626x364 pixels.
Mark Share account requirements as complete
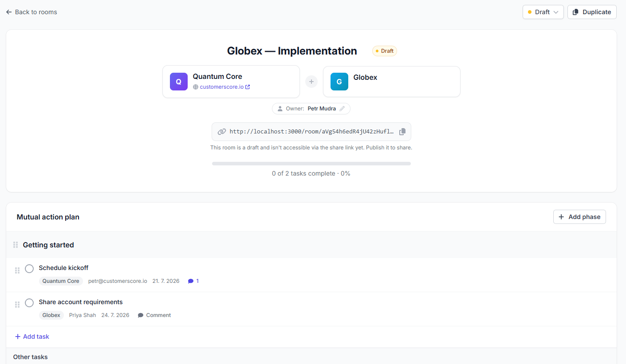(x=29, y=303)
